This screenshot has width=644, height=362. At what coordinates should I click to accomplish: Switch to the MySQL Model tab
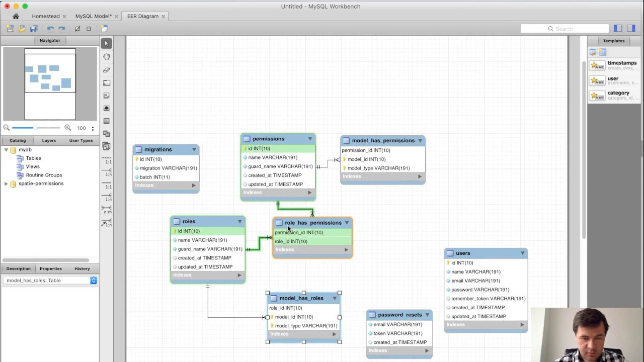click(x=93, y=16)
